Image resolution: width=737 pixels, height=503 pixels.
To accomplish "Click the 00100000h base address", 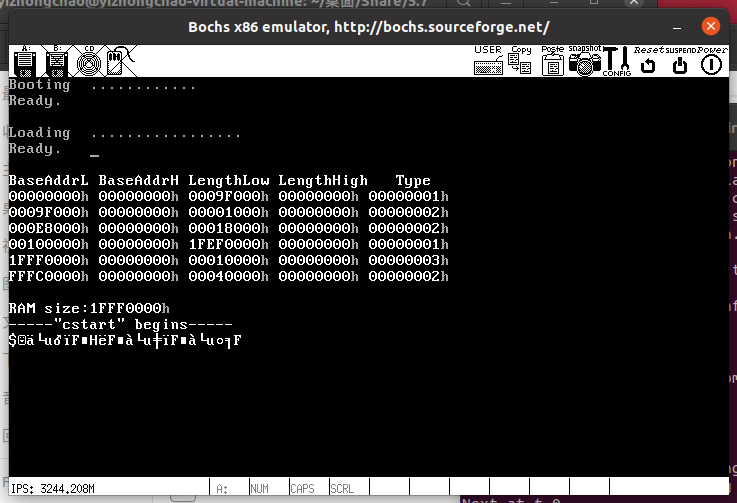I will [x=48, y=244].
